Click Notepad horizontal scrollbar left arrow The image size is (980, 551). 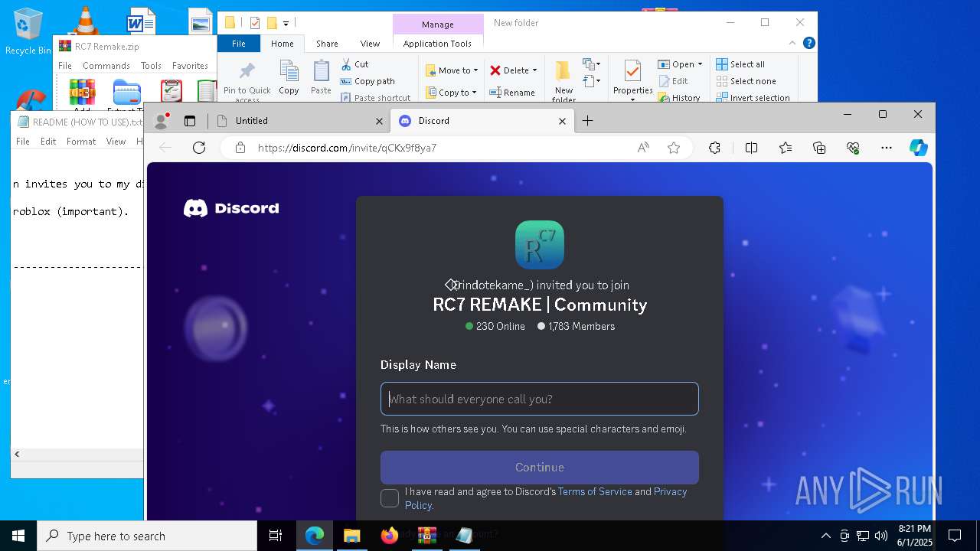coord(17,454)
